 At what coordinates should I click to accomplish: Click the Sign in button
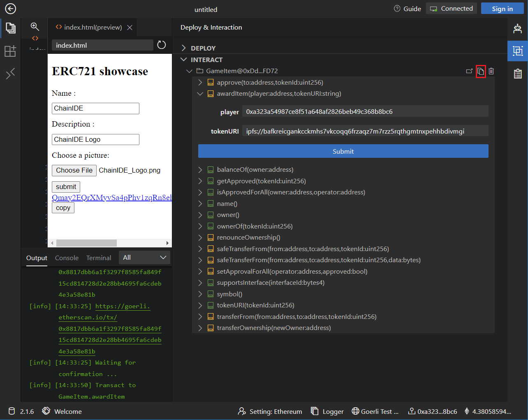[x=502, y=9]
